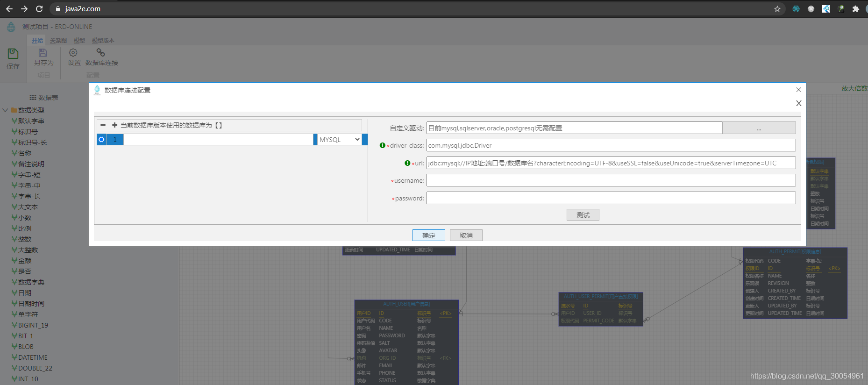
Task: Click the plus icon to add connection
Action: click(114, 125)
